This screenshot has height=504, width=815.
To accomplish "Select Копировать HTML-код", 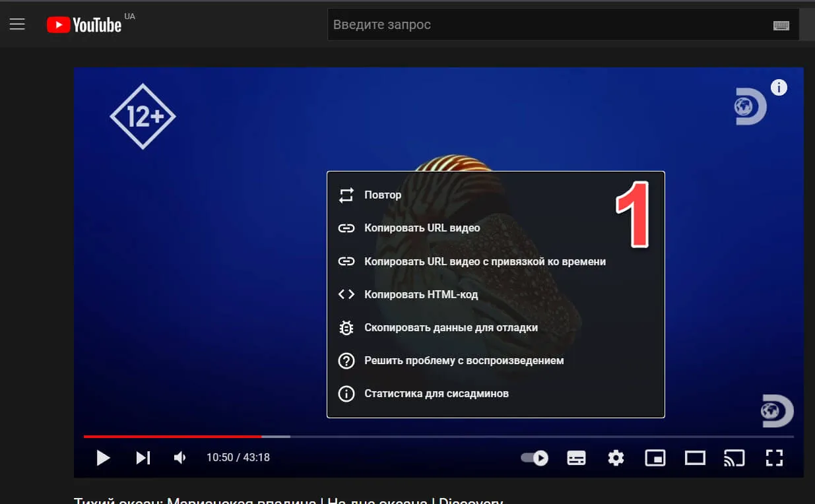I will tap(496, 294).
